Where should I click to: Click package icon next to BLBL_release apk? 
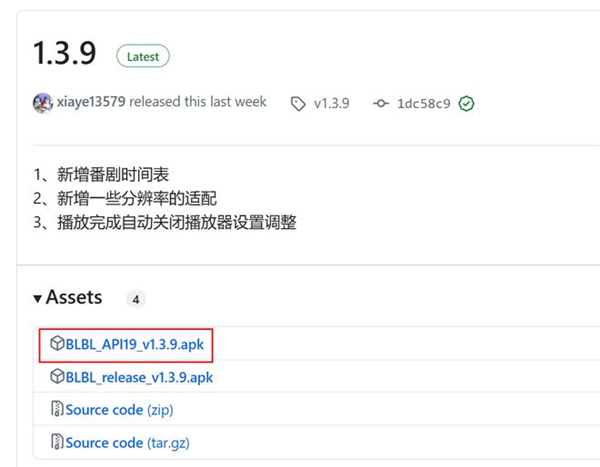(57, 377)
